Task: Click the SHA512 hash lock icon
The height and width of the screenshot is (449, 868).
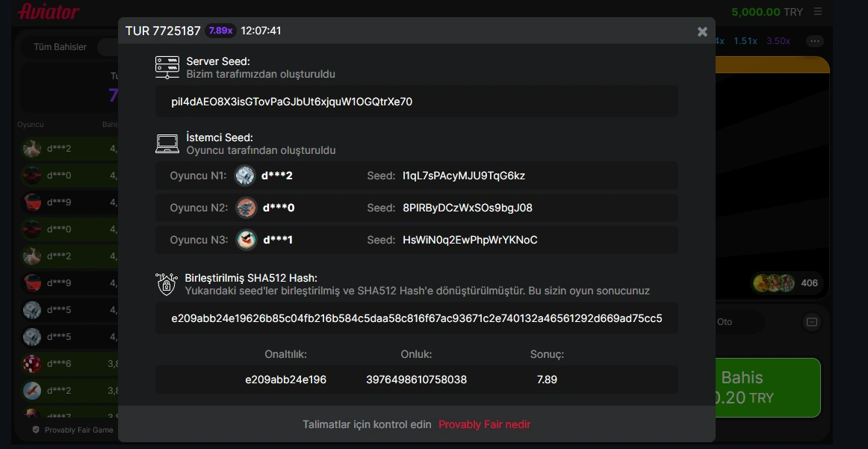Action: click(167, 284)
